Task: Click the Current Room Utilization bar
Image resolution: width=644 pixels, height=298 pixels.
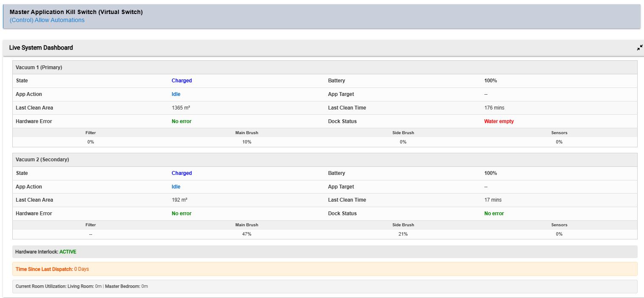Action: [x=325, y=287]
